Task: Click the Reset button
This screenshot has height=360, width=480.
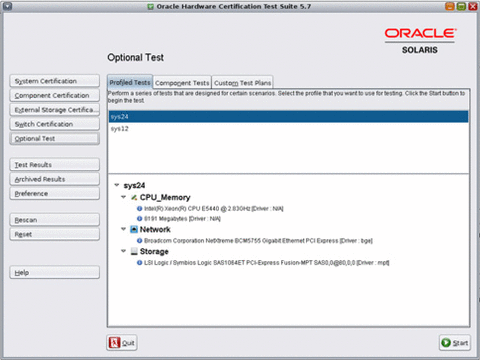Action: click(55, 234)
